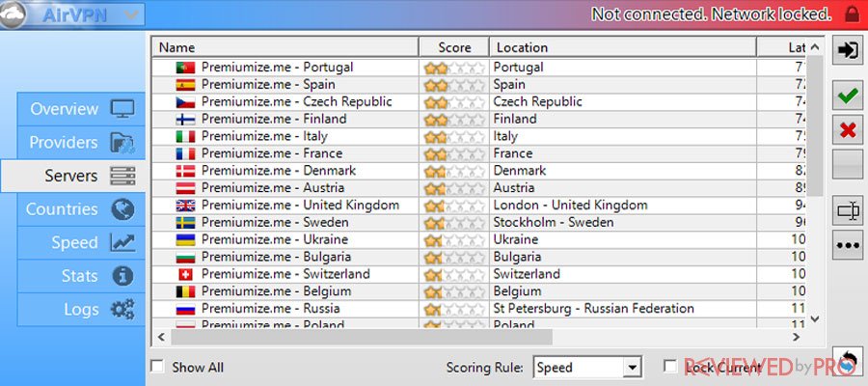Image resolution: width=868 pixels, height=386 pixels.
Task: Click the vertical scrollbar up arrow
Action: point(815,47)
